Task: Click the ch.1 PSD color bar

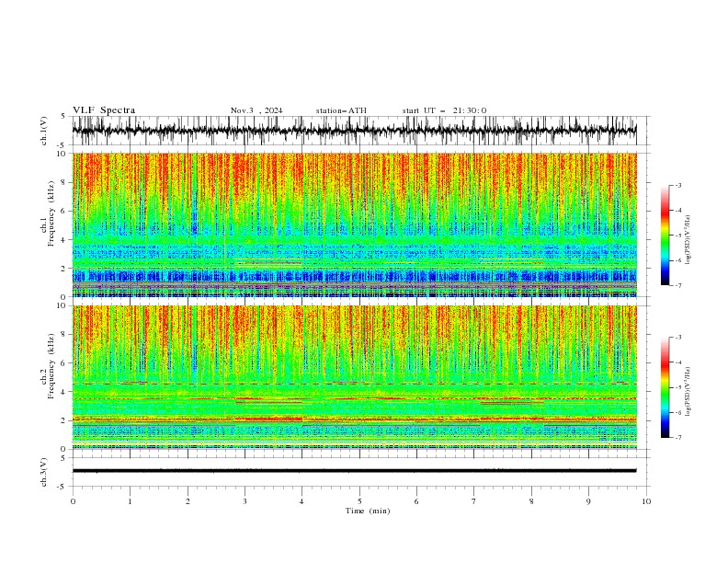Action: pyautogui.click(x=665, y=236)
